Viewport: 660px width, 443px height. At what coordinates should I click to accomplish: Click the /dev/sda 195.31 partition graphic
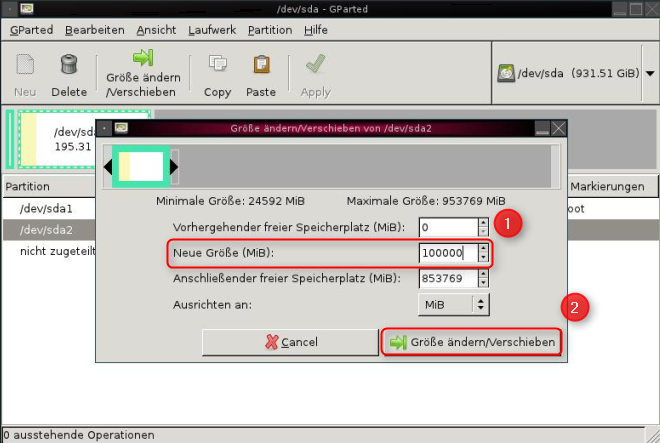point(57,139)
